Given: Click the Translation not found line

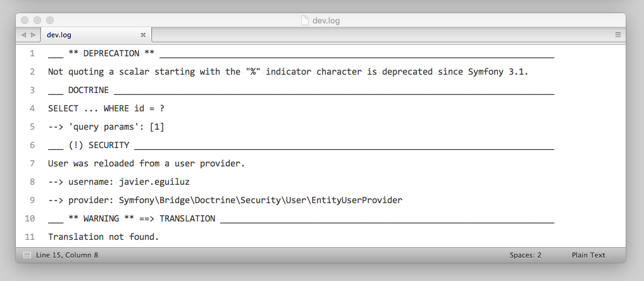Looking at the screenshot, I should point(103,237).
